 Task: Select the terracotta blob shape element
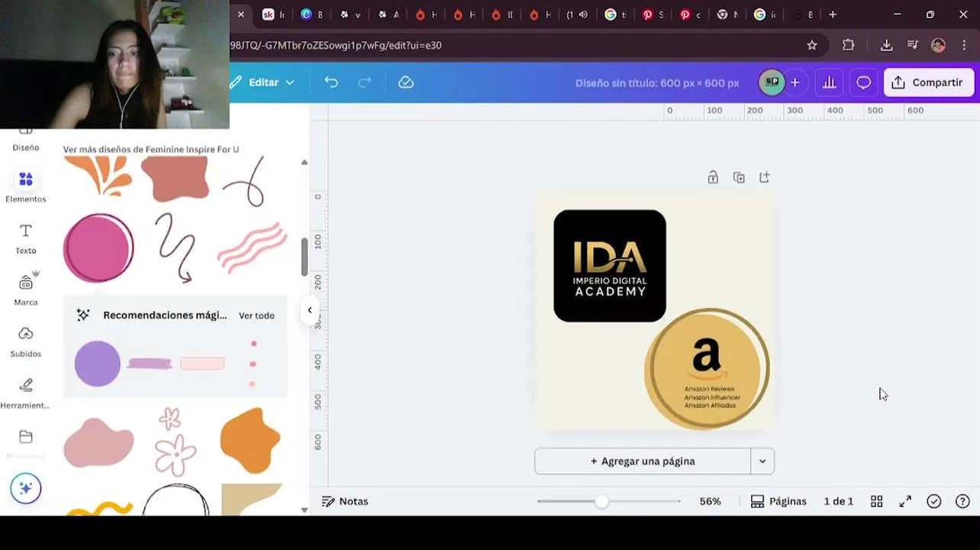175,180
